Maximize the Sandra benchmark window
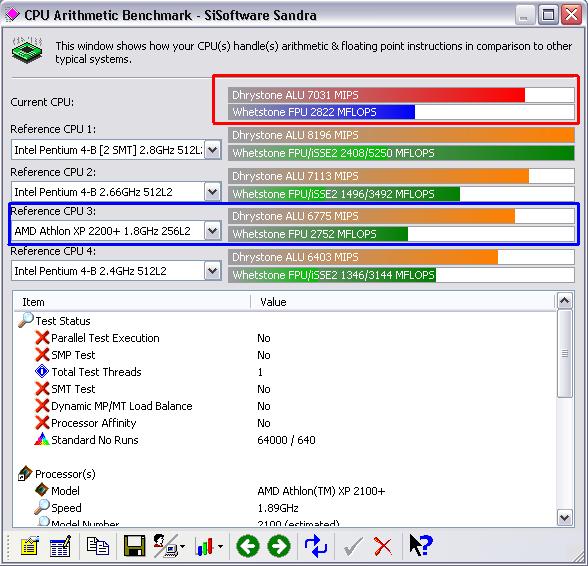Image resolution: width=588 pixels, height=566 pixels. (x=549, y=15)
